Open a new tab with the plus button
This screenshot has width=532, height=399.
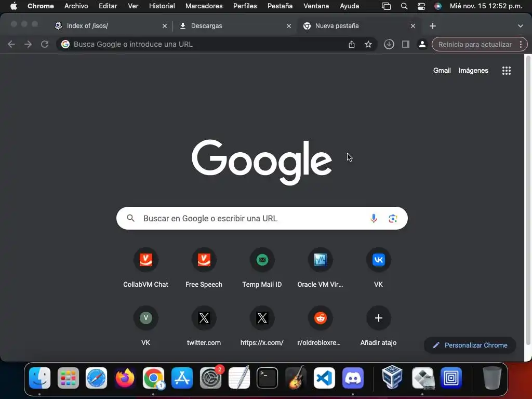click(x=433, y=26)
